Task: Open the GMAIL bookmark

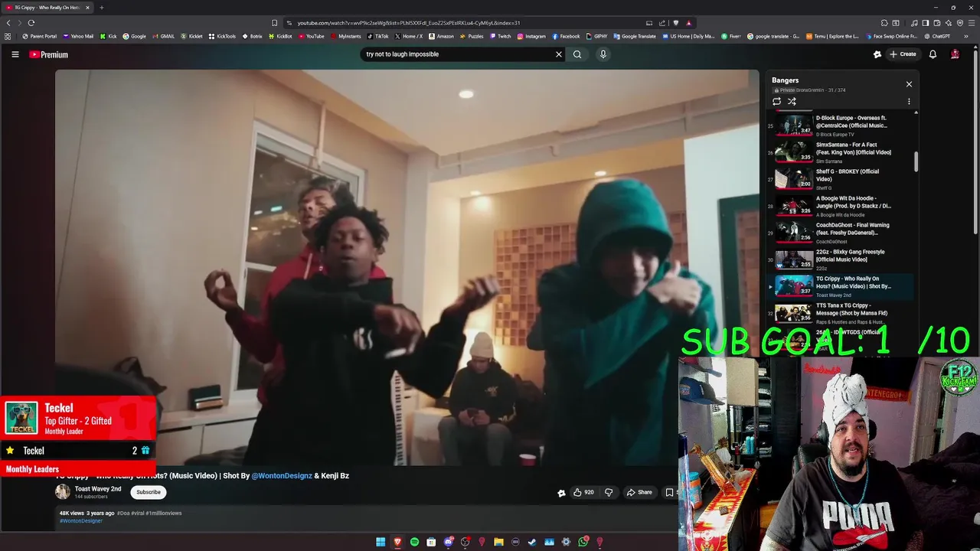Action: [x=164, y=36]
